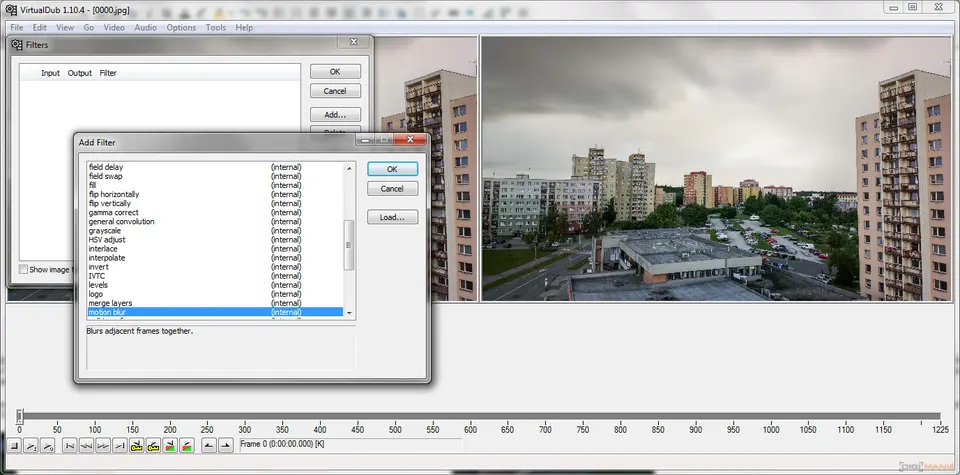
Task: Open the Video menu
Action: tap(114, 27)
